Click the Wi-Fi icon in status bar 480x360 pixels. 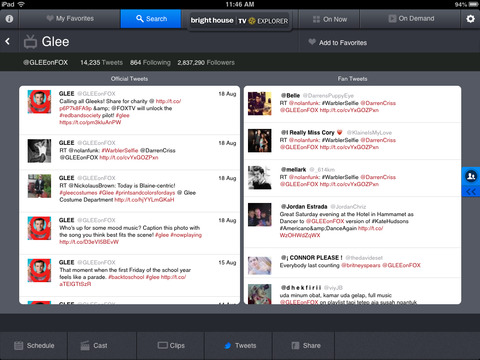[21, 4]
